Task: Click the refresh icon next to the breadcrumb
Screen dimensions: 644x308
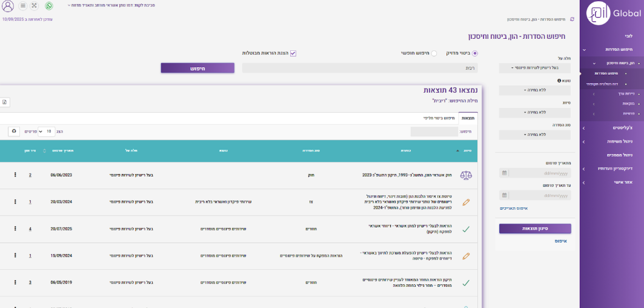Action: (572, 19)
